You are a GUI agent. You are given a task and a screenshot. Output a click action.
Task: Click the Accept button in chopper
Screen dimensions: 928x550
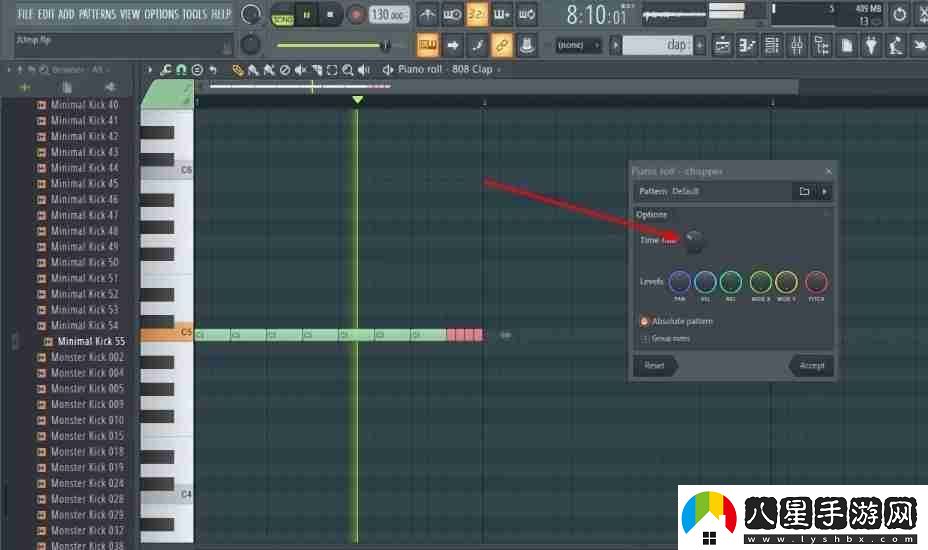(811, 365)
